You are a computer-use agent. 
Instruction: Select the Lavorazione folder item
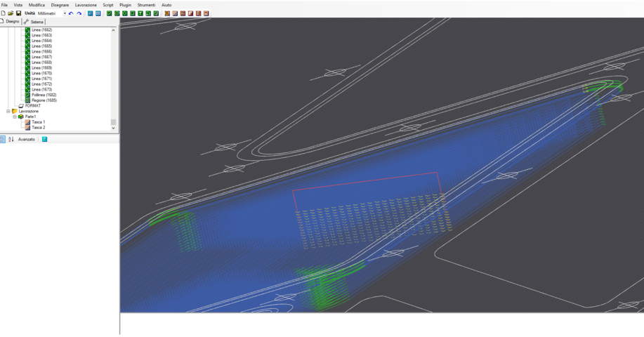pos(28,111)
